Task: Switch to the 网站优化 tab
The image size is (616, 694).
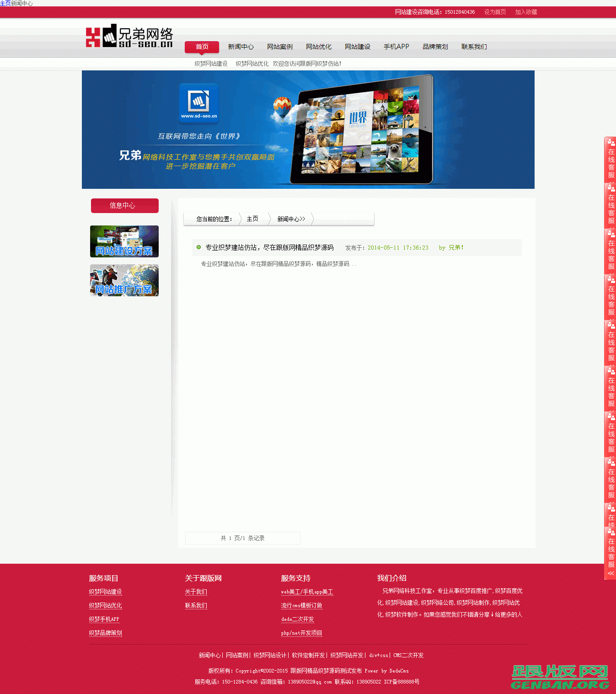Action: click(318, 47)
